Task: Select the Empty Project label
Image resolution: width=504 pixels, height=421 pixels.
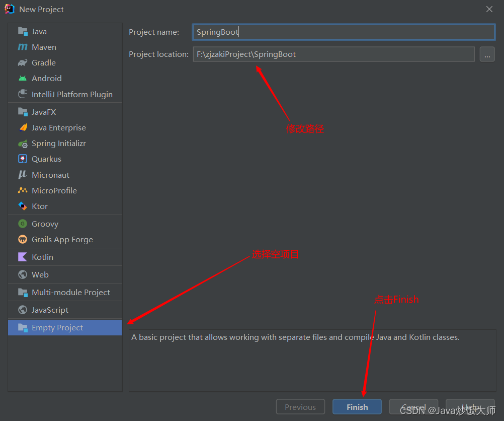Action: point(57,328)
